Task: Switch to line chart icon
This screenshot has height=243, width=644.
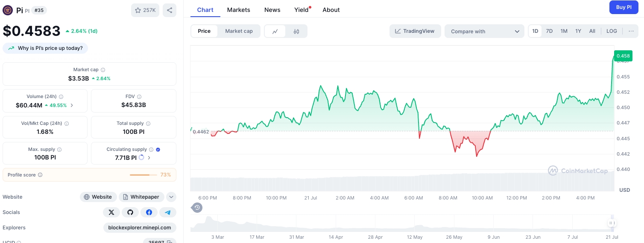Action: (x=275, y=31)
